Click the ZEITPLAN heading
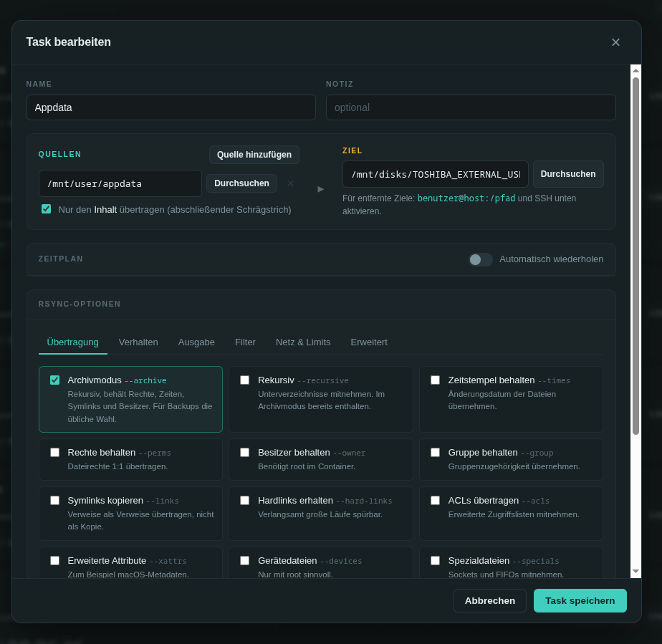The image size is (662, 644). [61, 259]
